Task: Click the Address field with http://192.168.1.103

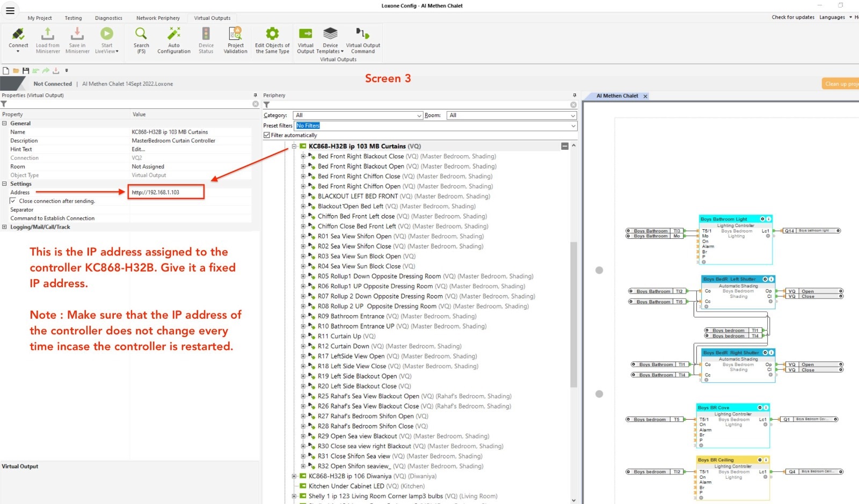Action: [166, 192]
